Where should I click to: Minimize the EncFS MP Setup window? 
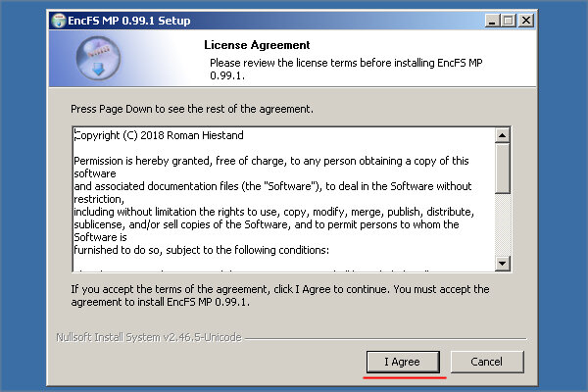click(492, 21)
